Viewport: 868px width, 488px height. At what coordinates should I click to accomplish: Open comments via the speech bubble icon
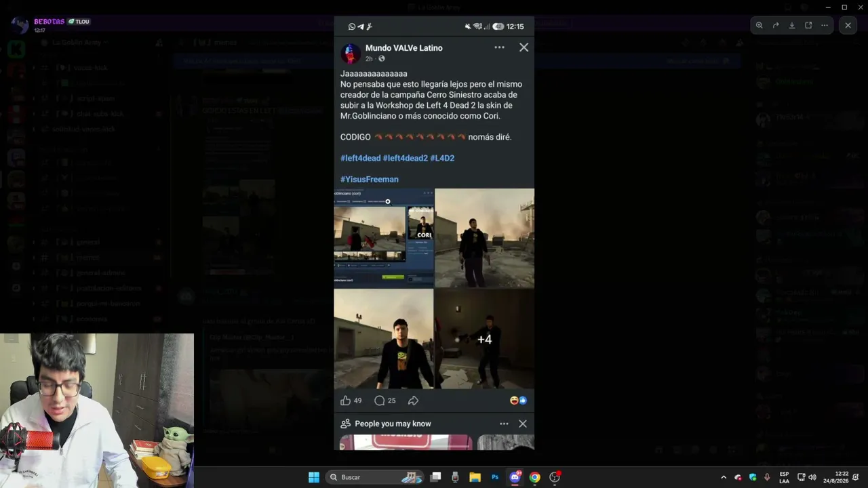coord(380,401)
